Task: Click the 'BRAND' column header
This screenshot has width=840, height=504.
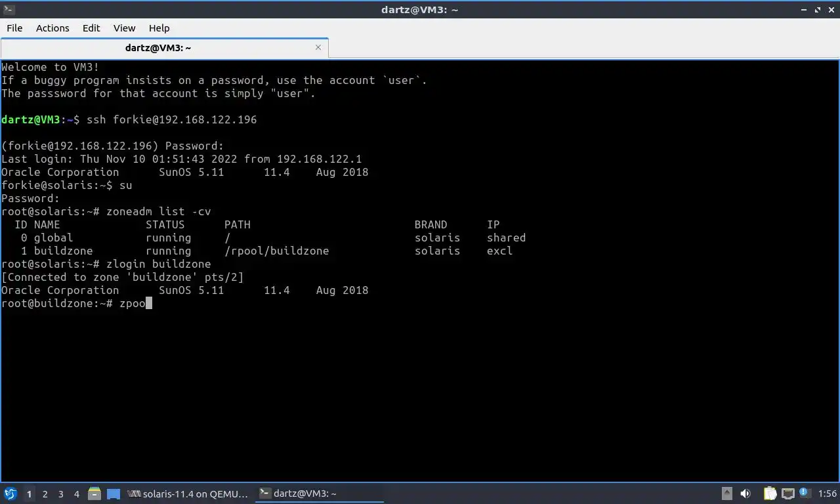Action: point(430,224)
